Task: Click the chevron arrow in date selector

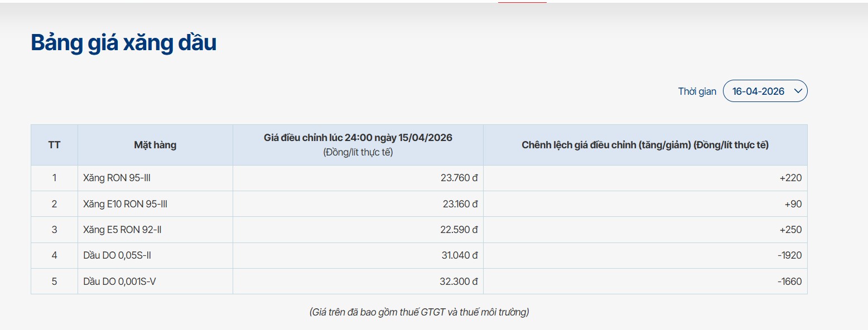Action: [797, 91]
